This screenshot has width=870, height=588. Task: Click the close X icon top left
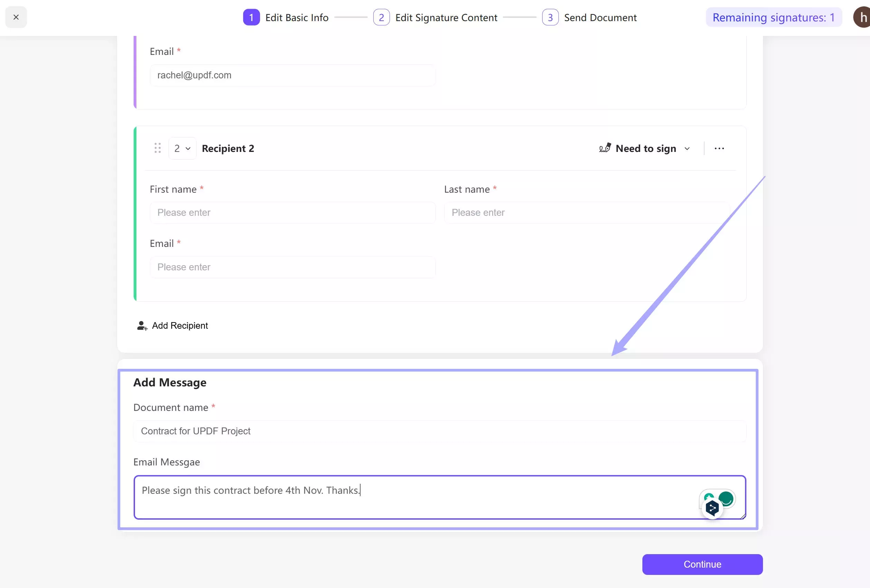click(16, 17)
